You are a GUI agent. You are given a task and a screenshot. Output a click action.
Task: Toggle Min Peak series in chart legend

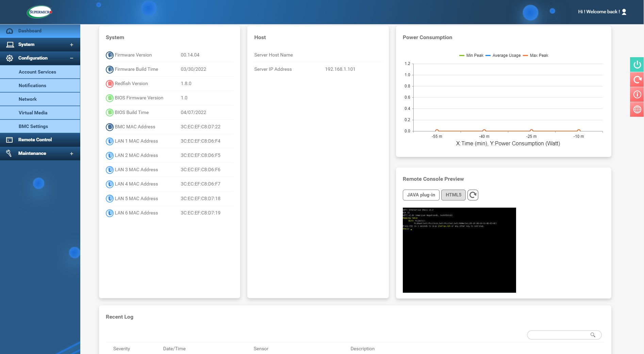click(x=472, y=55)
